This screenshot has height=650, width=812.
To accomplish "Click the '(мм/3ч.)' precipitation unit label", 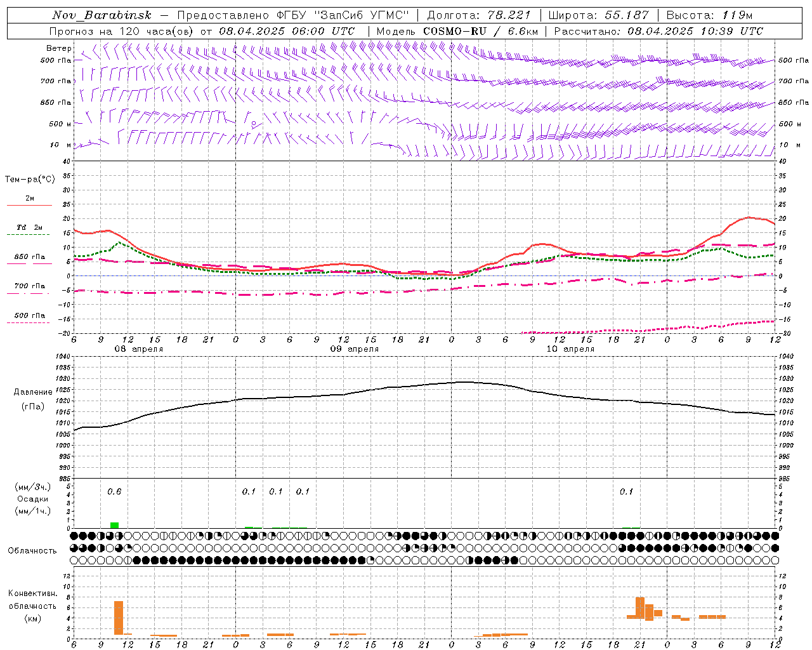I will click(32, 487).
